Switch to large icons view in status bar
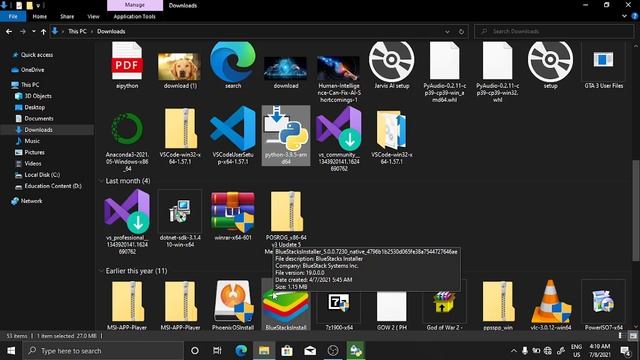 click(x=633, y=336)
